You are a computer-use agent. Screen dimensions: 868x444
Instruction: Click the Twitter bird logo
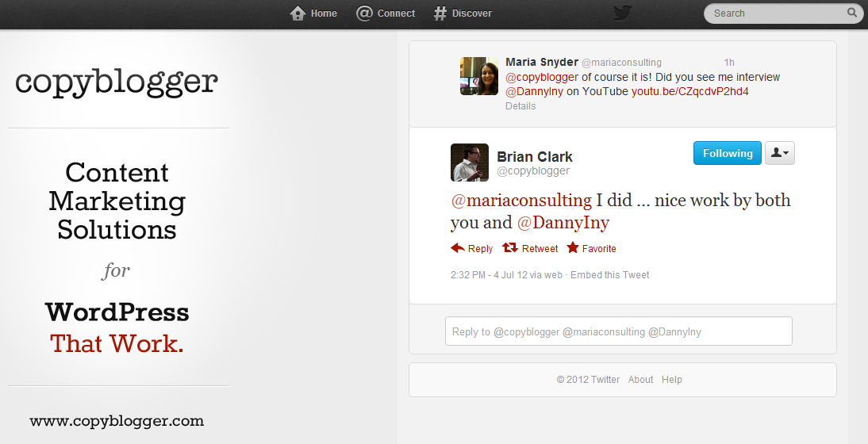[623, 13]
